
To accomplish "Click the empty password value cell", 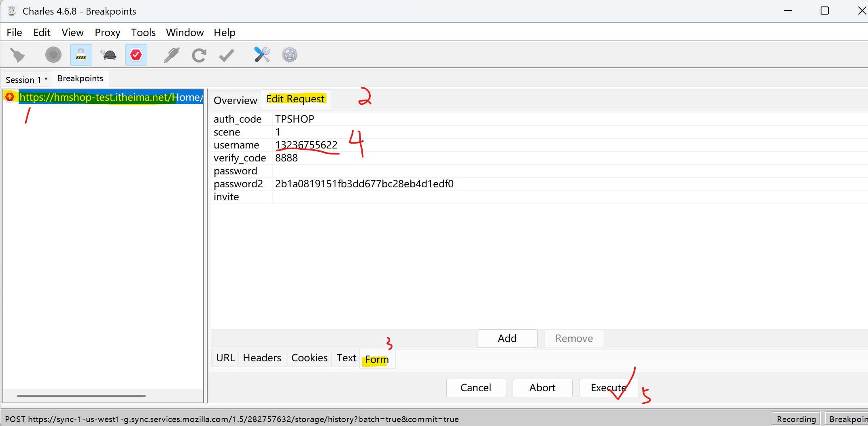I will (570, 171).
